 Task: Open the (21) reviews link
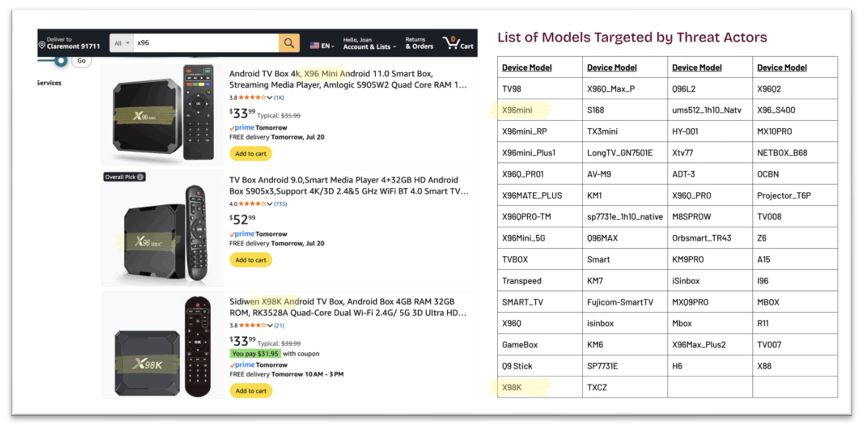(x=279, y=325)
